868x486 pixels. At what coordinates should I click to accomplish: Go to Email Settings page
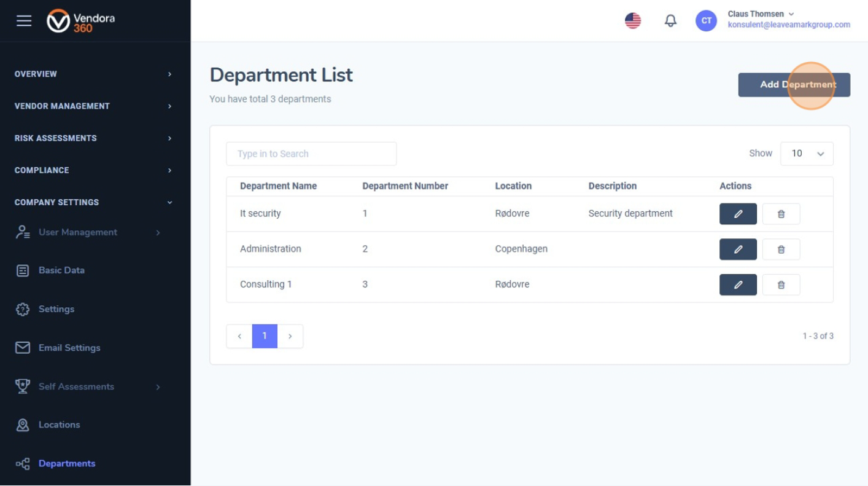[x=69, y=348]
